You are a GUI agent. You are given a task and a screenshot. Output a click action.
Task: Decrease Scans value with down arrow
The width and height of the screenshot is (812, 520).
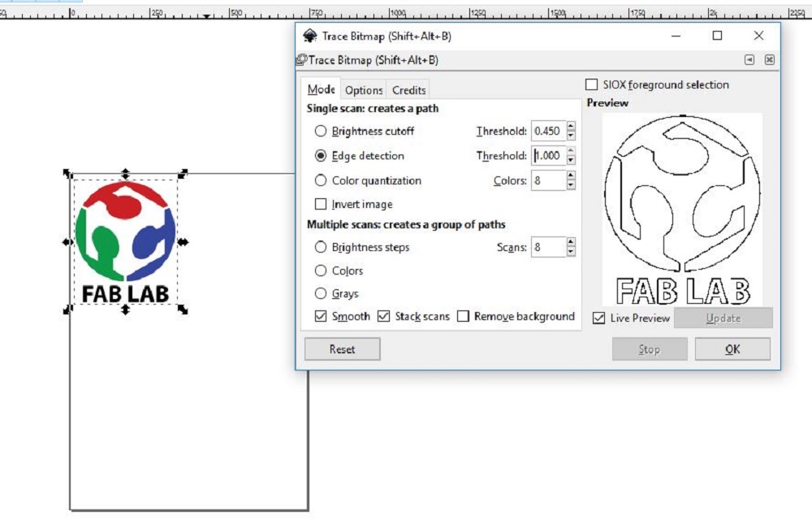pyautogui.click(x=571, y=252)
